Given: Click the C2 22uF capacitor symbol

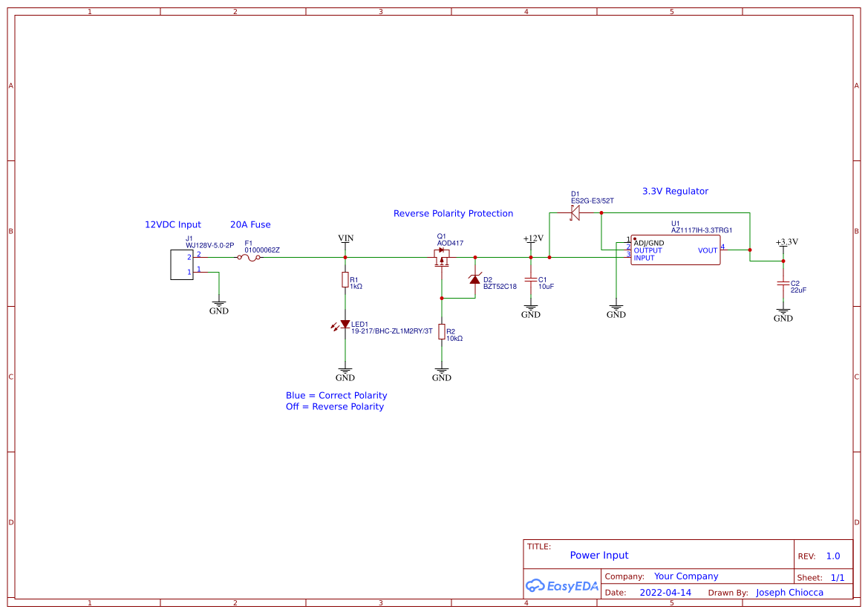Looking at the screenshot, I should [x=783, y=284].
